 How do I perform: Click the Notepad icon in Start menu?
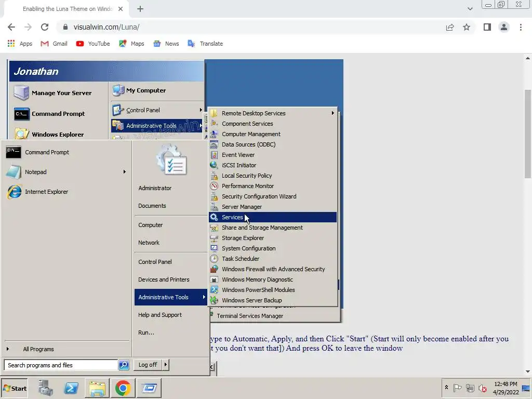(14, 172)
